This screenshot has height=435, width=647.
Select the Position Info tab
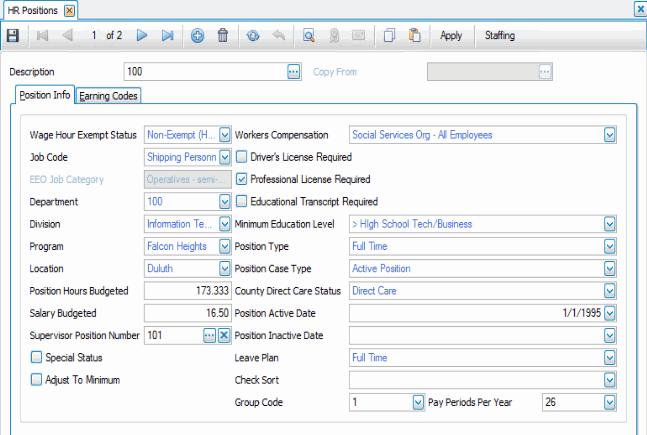click(x=45, y=96)
